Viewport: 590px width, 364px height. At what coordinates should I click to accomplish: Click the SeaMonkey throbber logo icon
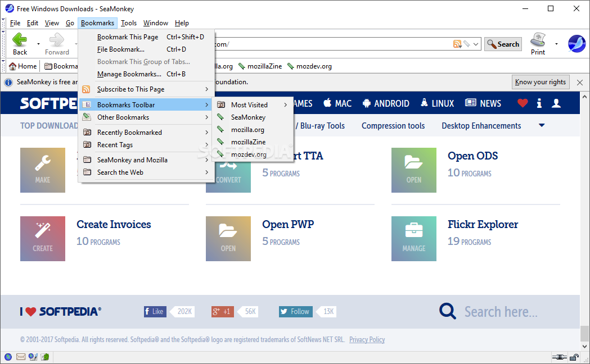(577, 44)
